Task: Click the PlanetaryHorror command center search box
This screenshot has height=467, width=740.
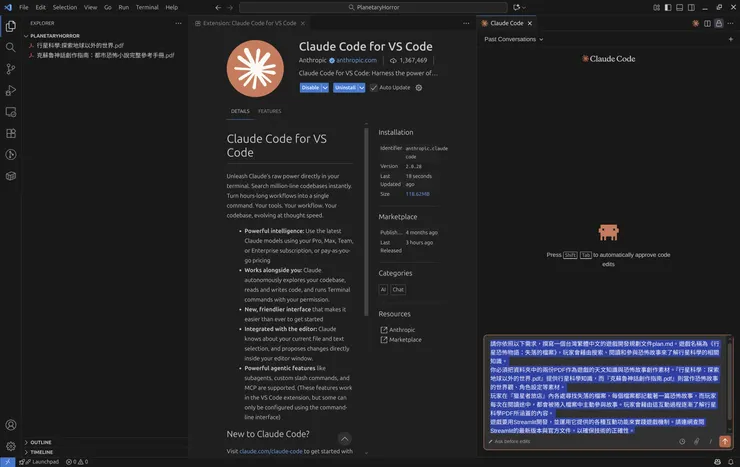Action: pyautogui.click(x=373, y=7)
